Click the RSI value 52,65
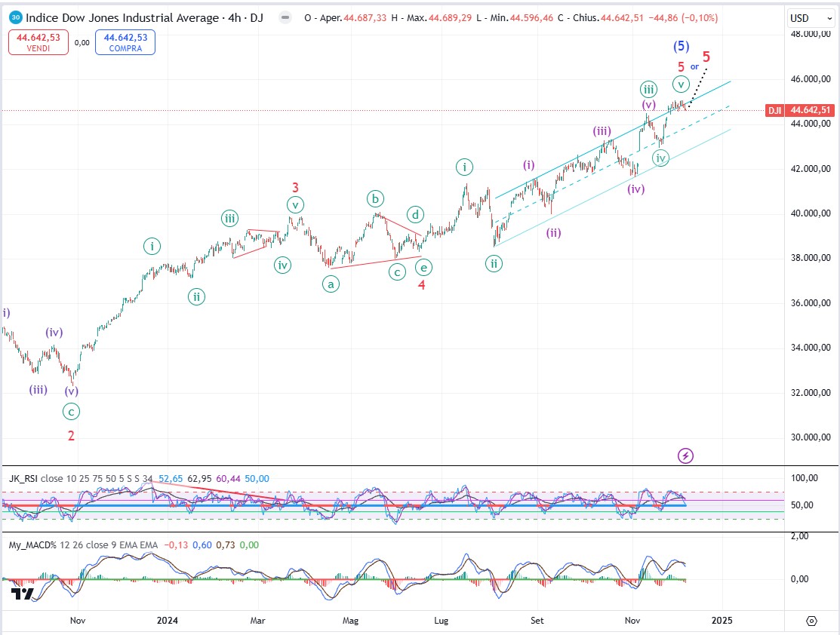 coord(171,479)
